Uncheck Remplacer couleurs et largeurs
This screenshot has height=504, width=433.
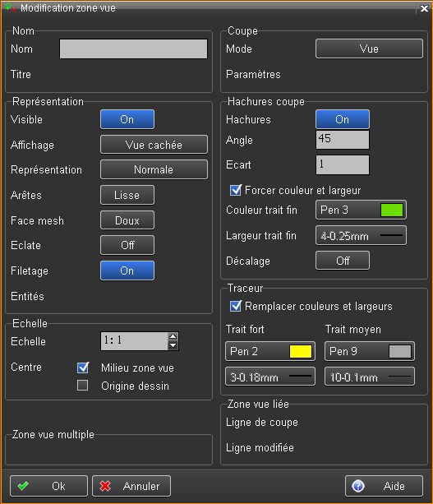click(x=236, y=306)
